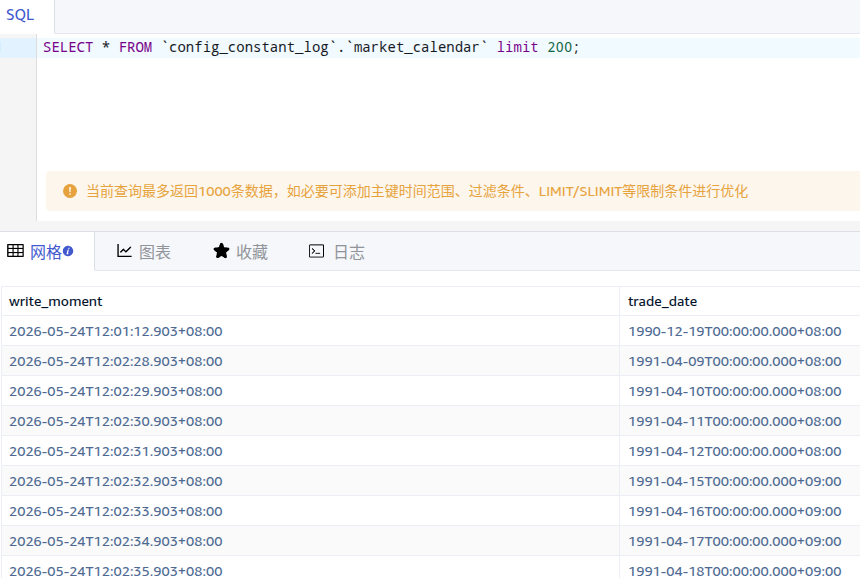Select the 网格 grid tab

(40, 252)
